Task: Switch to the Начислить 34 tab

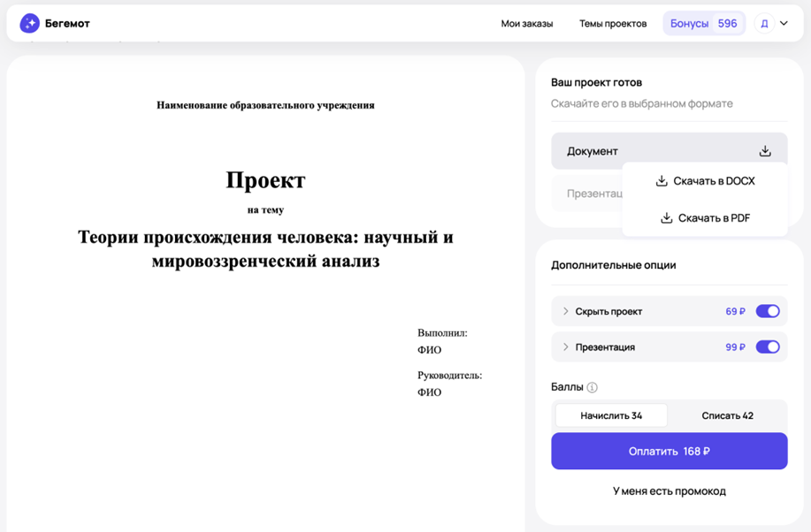Action: pyautogui.click(x=610, y=414)
